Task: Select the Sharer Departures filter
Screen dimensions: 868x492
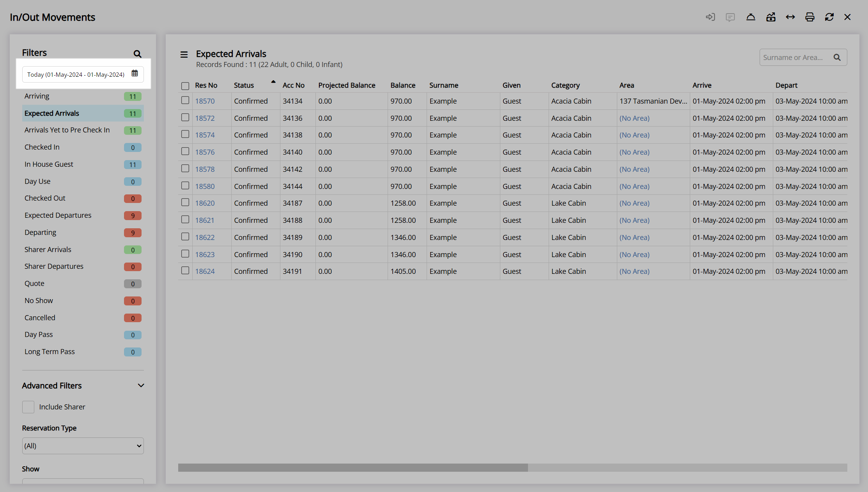Action: coord(83,266)
